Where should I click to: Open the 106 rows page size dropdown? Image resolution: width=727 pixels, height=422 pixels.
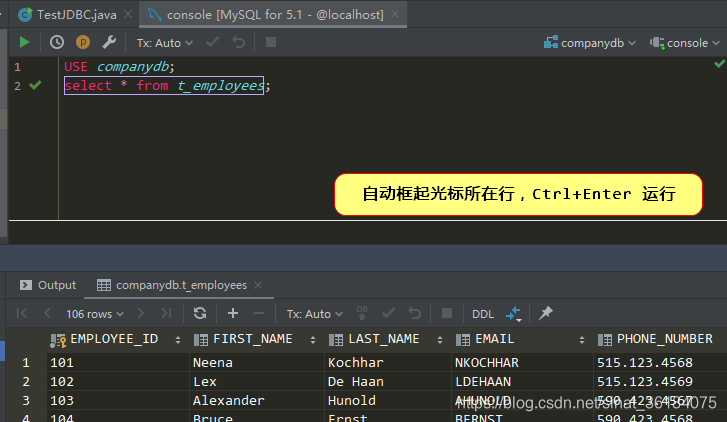[x=95, y=314]
